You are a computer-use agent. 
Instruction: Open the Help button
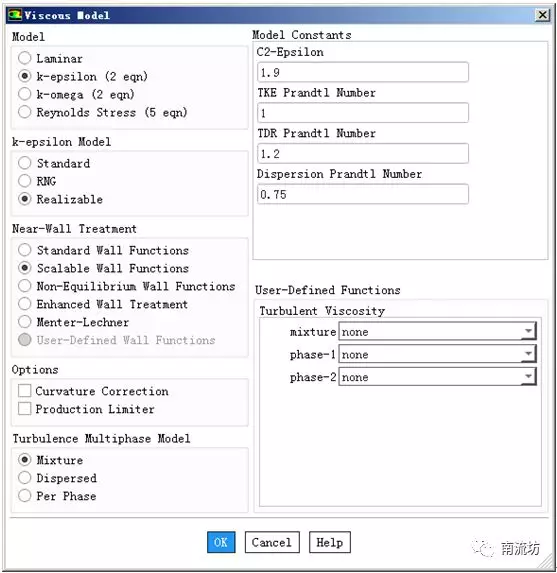[330, 542]
